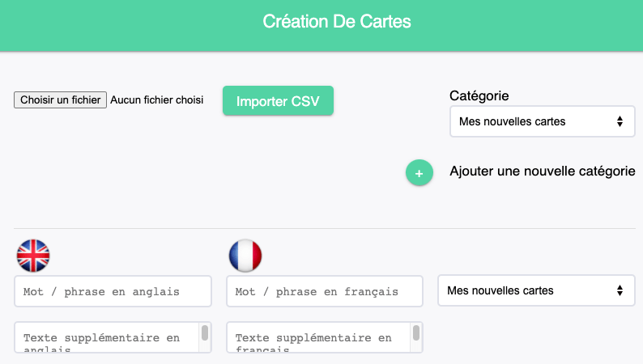Click the "Aucun fichier choisi" text
Screen dimensions: 643x364
point(156,100)
